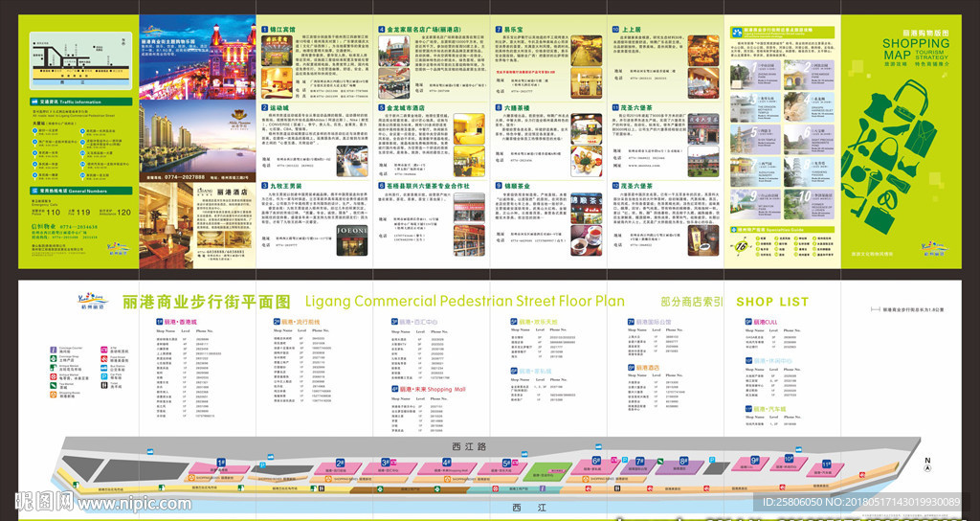Click the number 4 badge beside 金龙家居名店广场
The width and height of the screenshot is (980, 521).
(x=382, y=30)
